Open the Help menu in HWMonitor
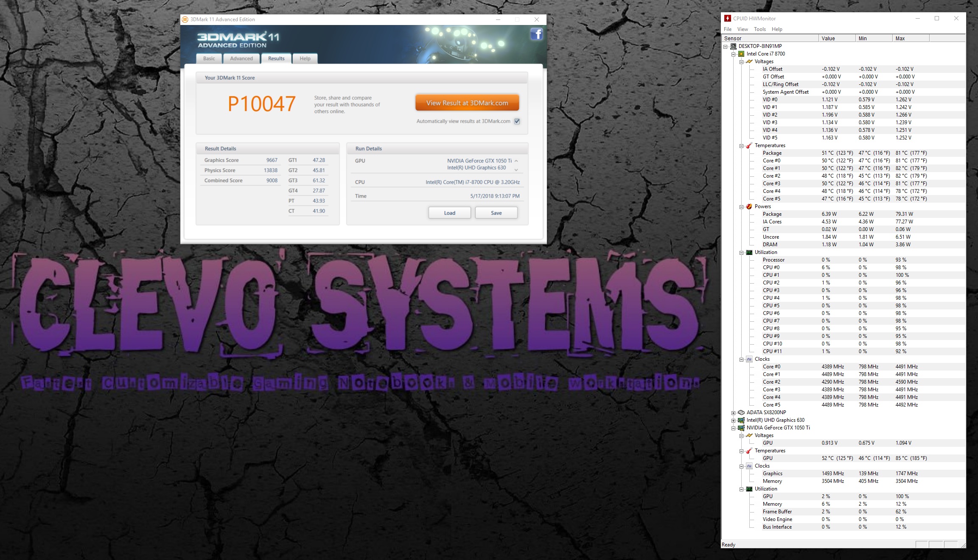Image resolution: width=978 pixels, height=560 pixels. [x=777, y=29]
